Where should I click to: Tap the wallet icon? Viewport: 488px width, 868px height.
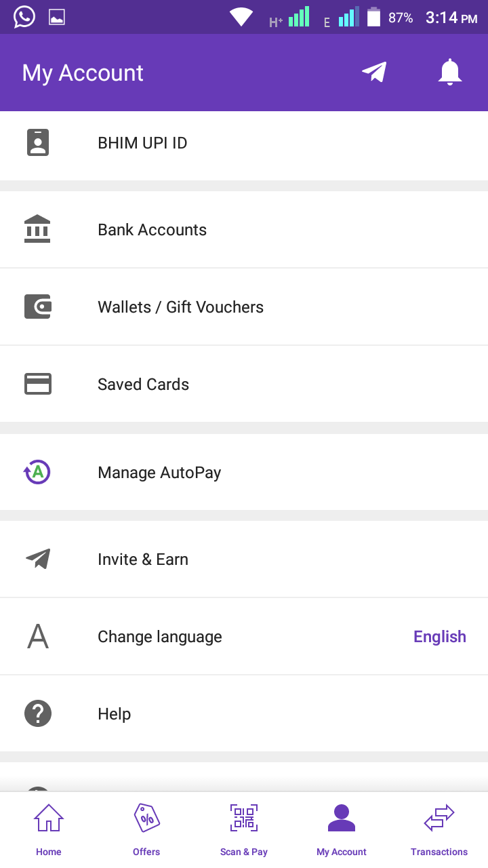(38, 307)
